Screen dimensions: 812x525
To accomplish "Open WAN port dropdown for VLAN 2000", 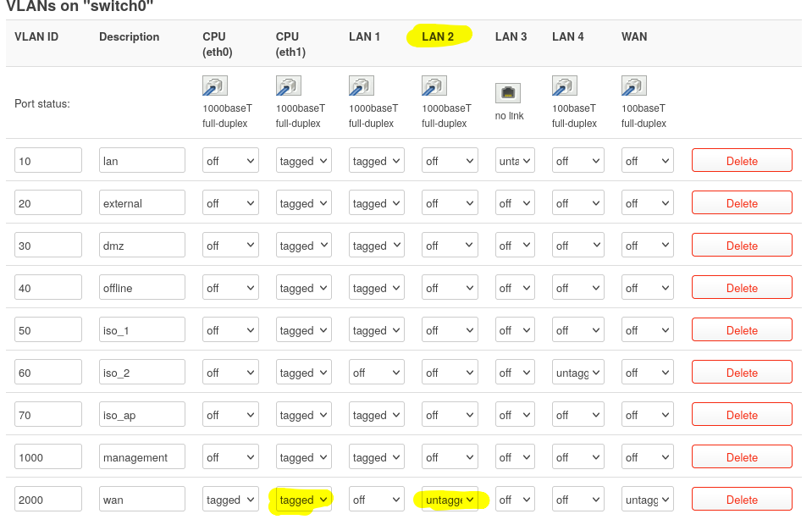I will coord(648,500).
